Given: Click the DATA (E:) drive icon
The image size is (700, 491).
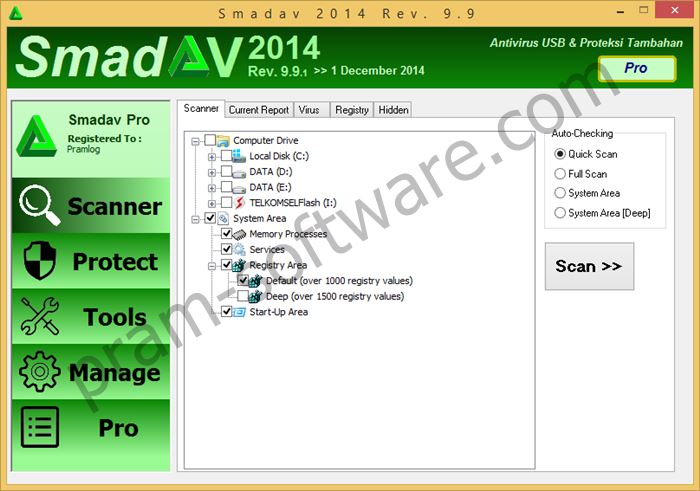Looking at the screenshot, I should coord(239,188).
